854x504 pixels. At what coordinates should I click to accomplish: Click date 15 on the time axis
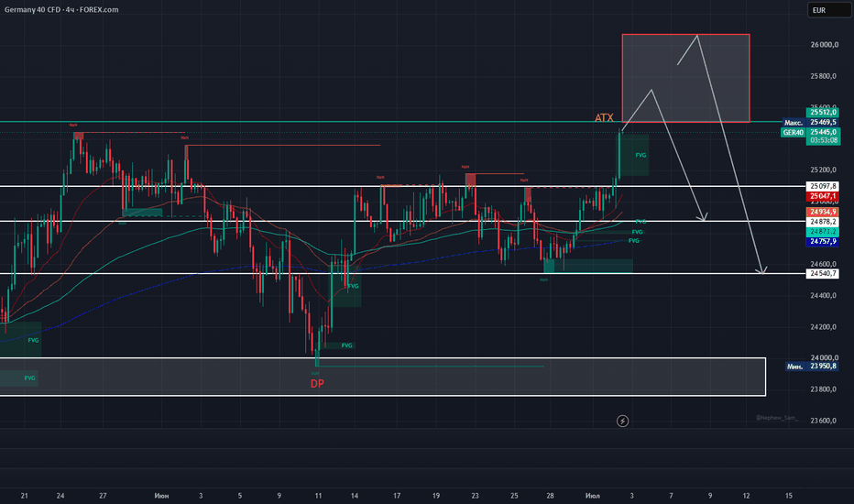pyautogui.click(x=789, y=496)
